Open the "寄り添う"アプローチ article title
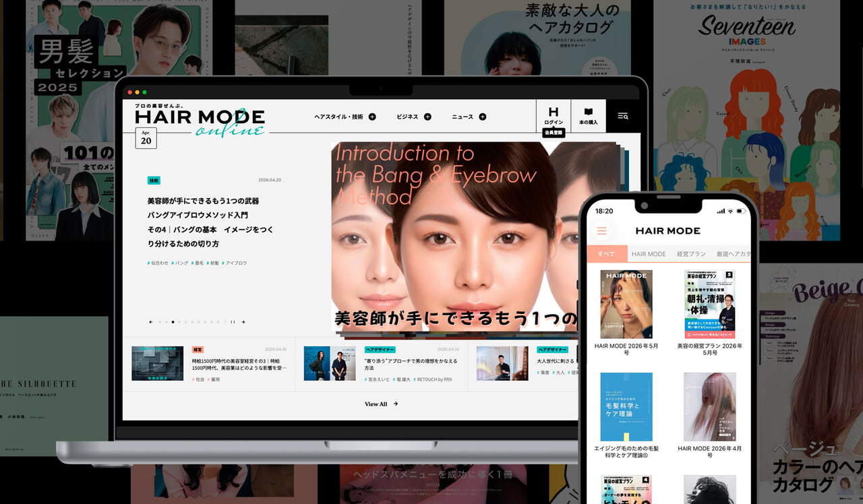 (411, 365)
